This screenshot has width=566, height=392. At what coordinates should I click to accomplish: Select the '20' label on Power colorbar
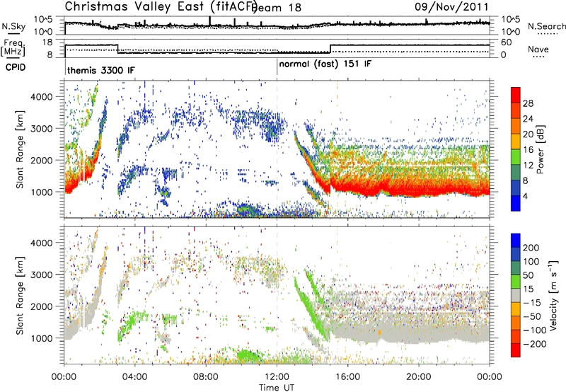click(x=528, y=134)
